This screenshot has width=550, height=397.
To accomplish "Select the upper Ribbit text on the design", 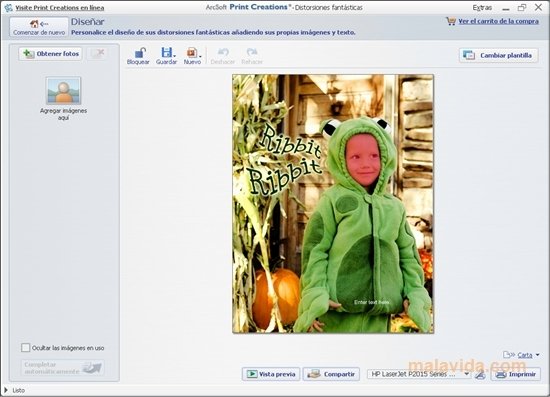I will click(x=290, y=142).
